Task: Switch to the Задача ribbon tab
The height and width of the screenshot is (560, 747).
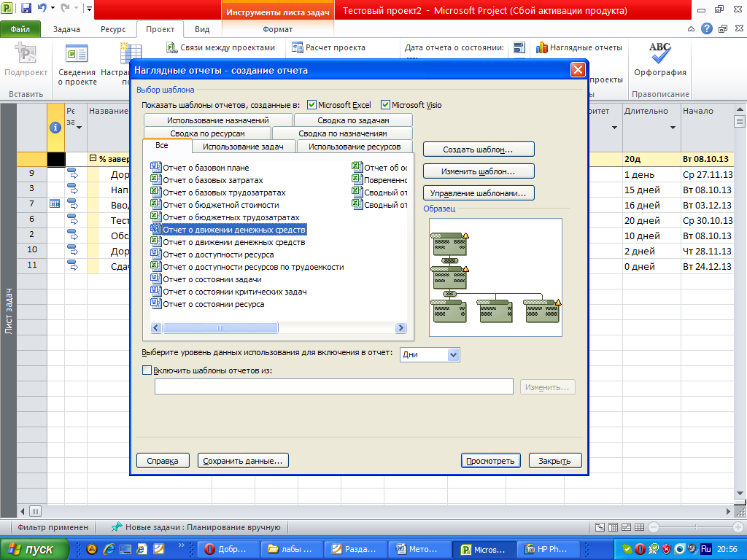Action: tap(66, 29)
